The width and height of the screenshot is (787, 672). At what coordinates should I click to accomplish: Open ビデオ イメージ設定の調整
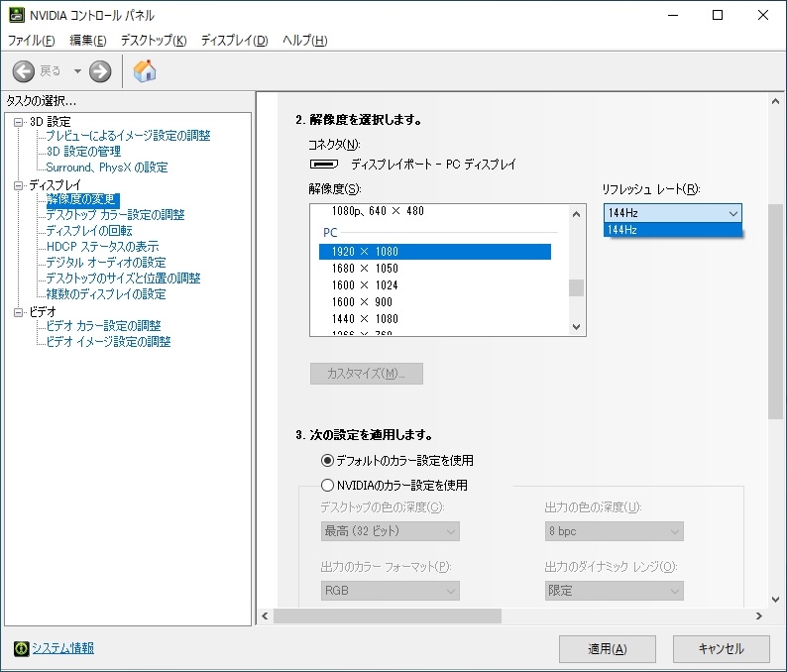pos(108,342)
